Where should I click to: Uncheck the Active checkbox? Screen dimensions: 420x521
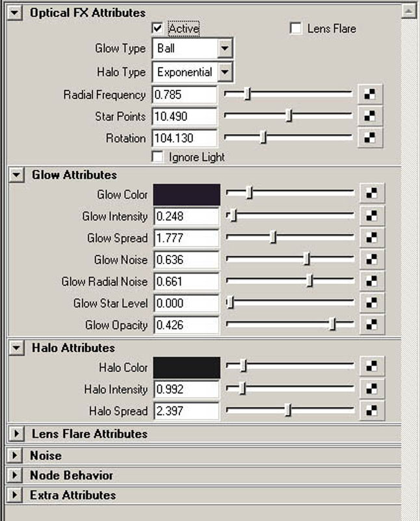158,28
